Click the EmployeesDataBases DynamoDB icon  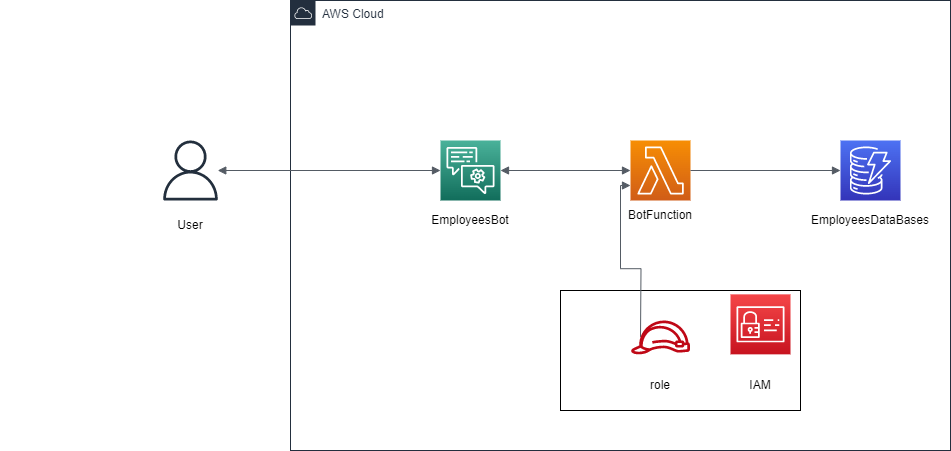tap(870, 170)
